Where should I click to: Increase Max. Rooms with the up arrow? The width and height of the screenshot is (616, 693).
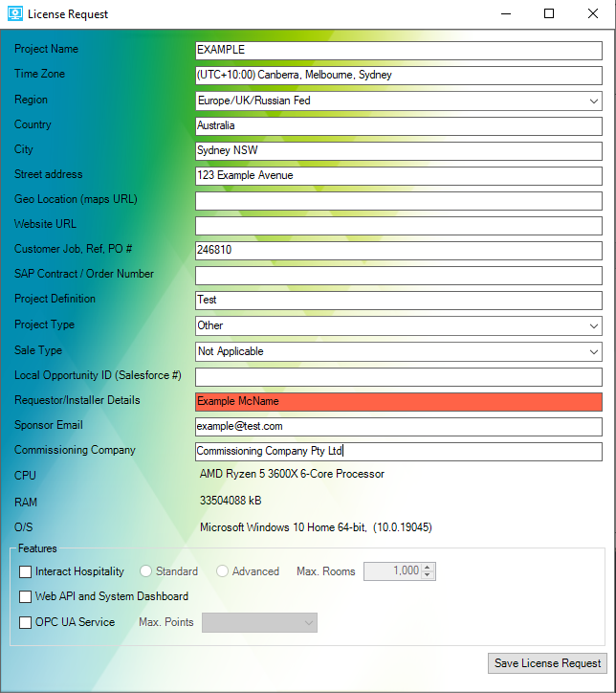[429, 567]
